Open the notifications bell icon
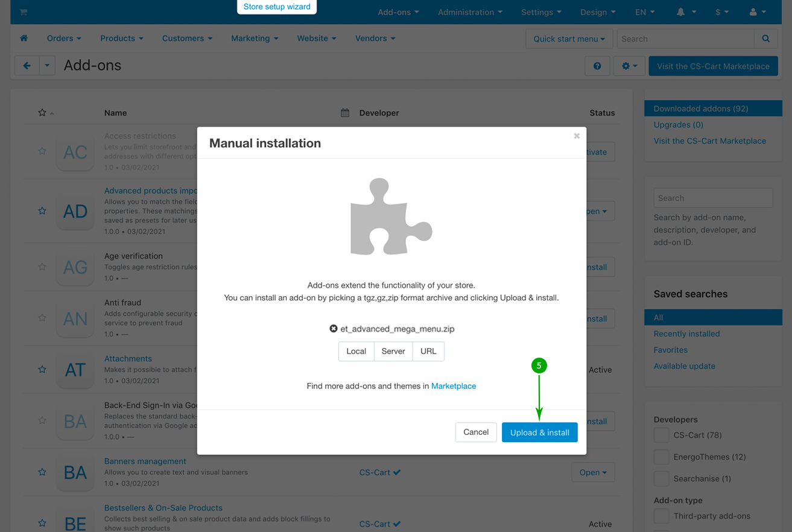 680,12
